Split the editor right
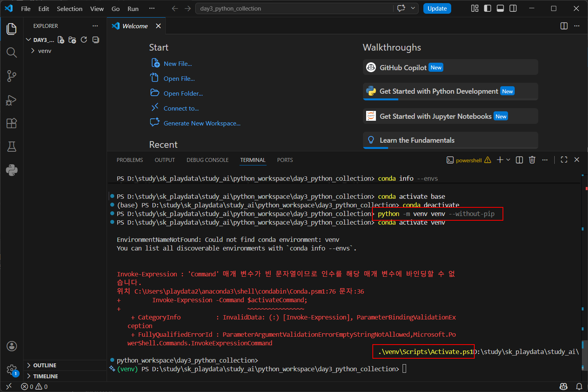Viewport: 588px width, 392px height. 564,26
